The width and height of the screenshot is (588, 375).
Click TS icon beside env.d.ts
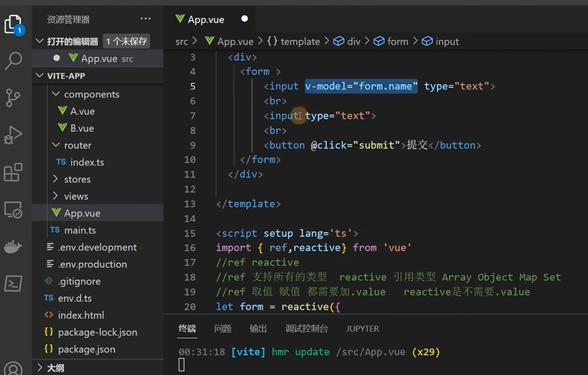(49, 298)
